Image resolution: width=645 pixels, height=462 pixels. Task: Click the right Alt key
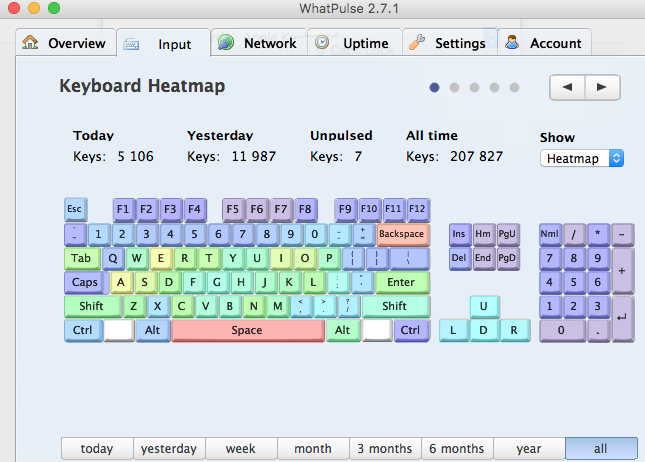point(343,330)
